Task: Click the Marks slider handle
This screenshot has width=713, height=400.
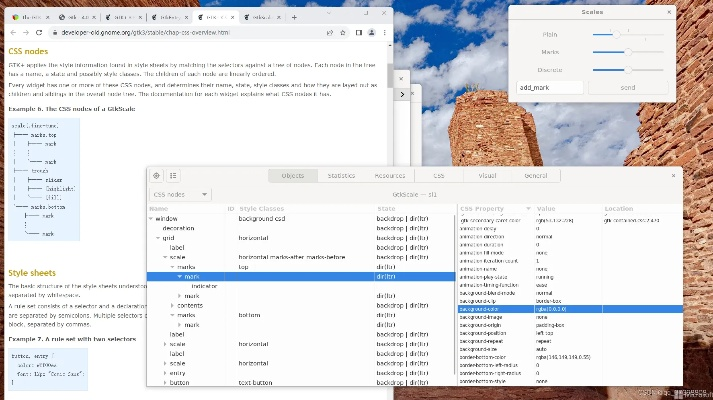Action: pos(627,51)
